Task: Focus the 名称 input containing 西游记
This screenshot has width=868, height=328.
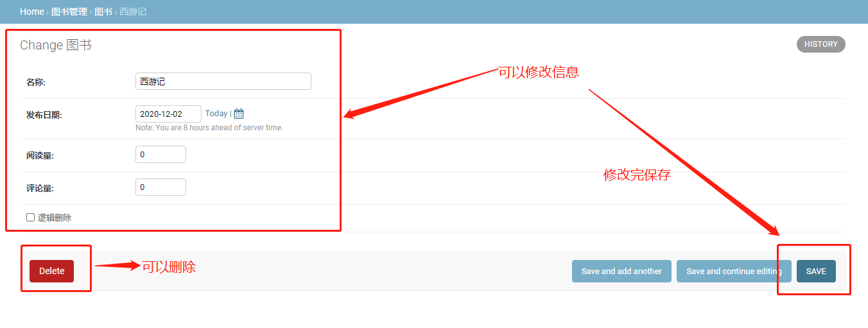Action: pos(223,81)
